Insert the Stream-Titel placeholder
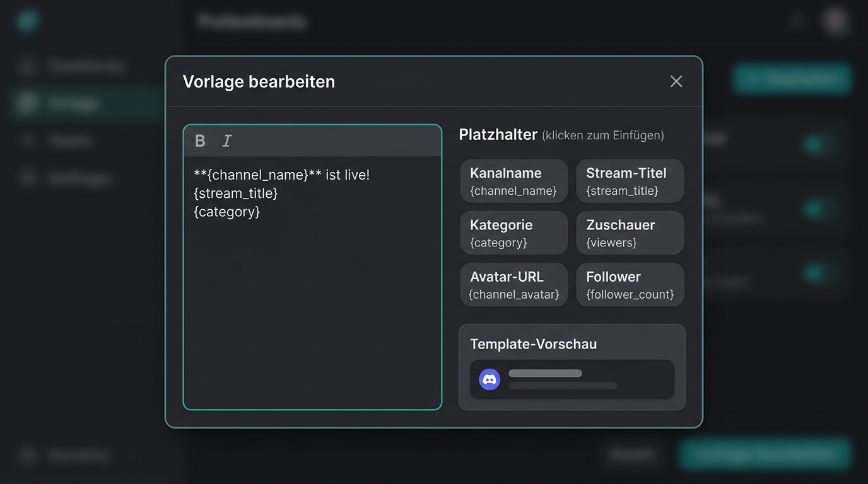The height and width of the screenshot is (484, 868). click(630, 181)
